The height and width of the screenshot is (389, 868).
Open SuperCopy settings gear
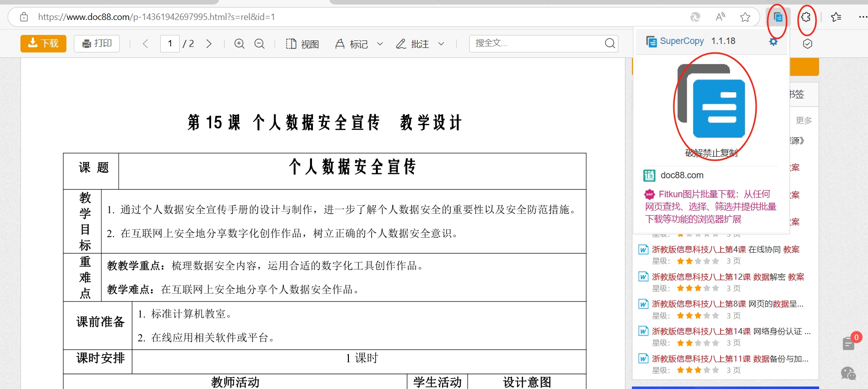pos(773,41)
